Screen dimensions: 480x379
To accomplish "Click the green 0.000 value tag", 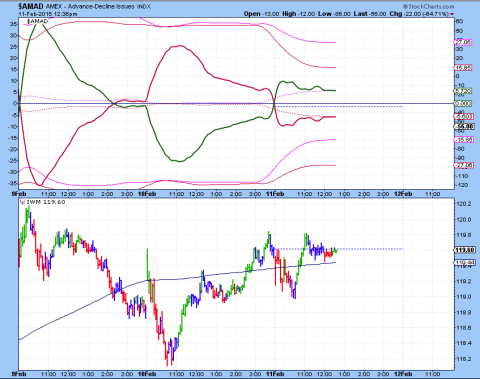I will click(x=463, y=104).
